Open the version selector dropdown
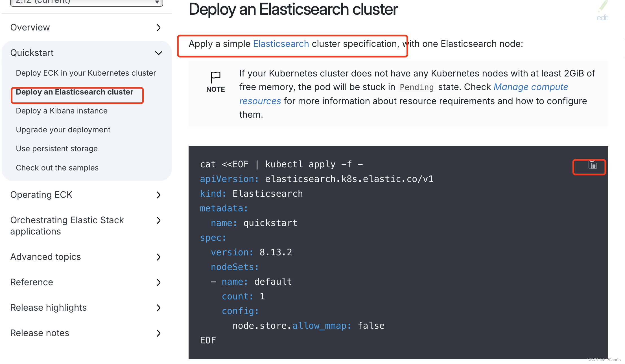 tap(87, 2)
